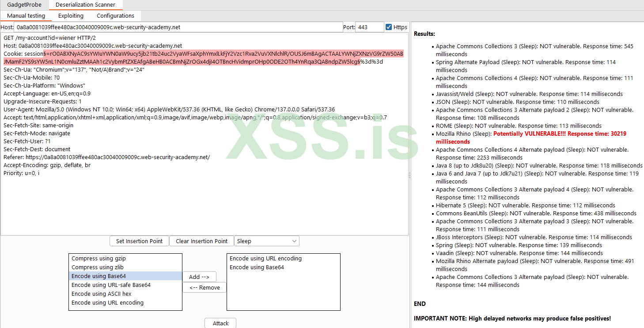The image size is (644, 328).
Task: Click the Port input field
Action: click(x=369, y=27)
